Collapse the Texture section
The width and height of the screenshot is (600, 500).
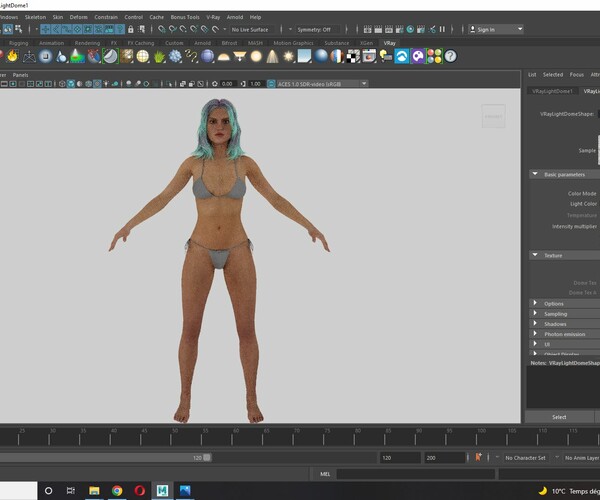(535, 255)
